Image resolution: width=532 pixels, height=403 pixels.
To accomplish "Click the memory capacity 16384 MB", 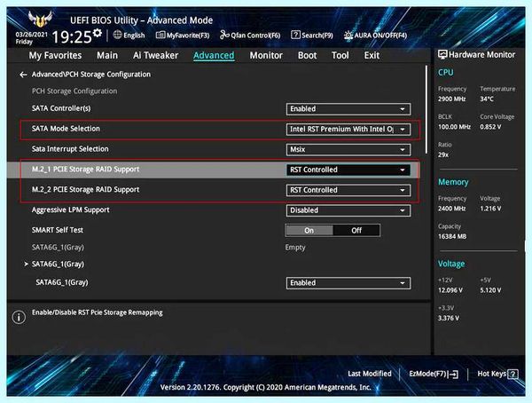I will click(x=452, y=236).
